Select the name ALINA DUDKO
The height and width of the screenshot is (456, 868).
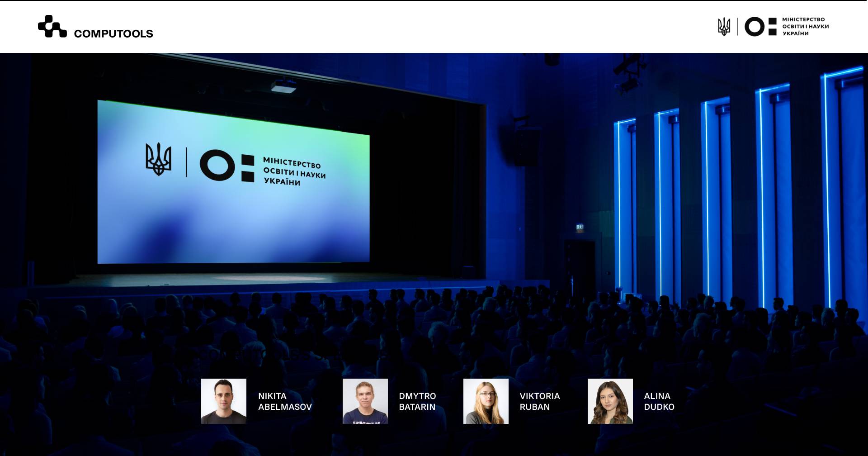[x=659, y=401]
